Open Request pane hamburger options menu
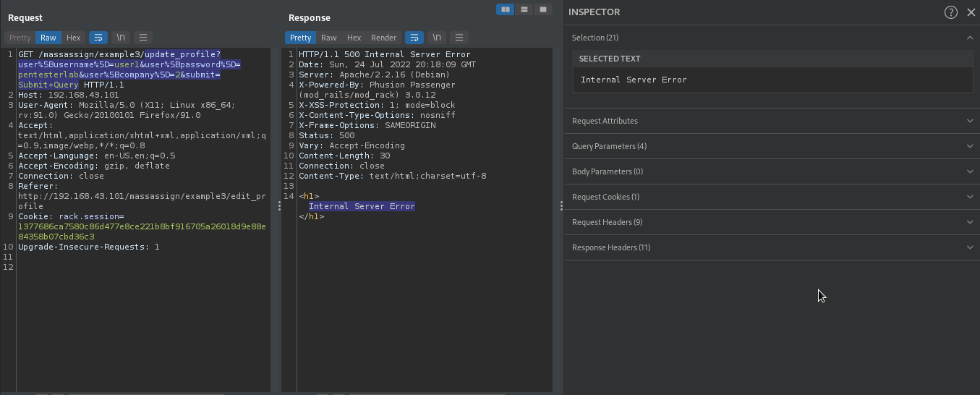The width and height of the screenshot is (980, 395). coord(143,38)
